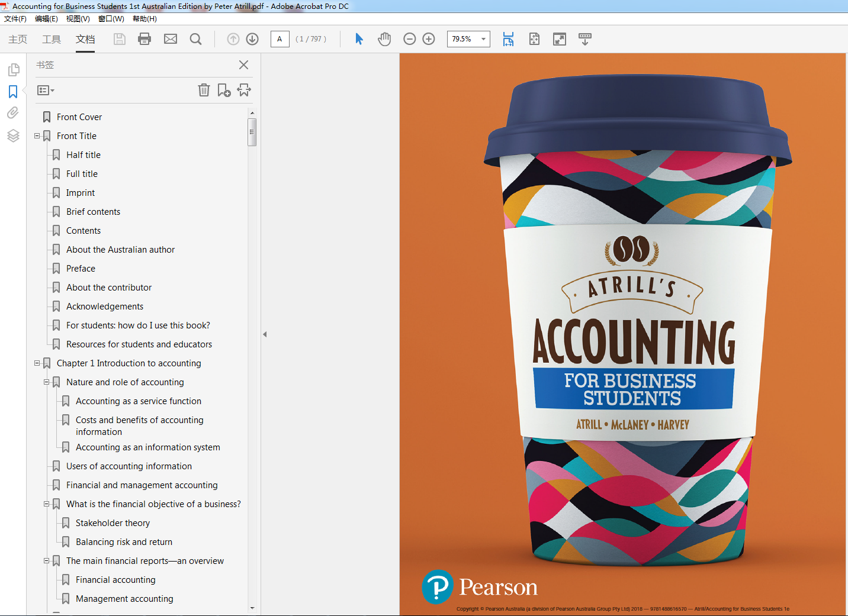The image size is (848, 616).
Task: Open the 窗口(W) menu
Action: (111, 19)
